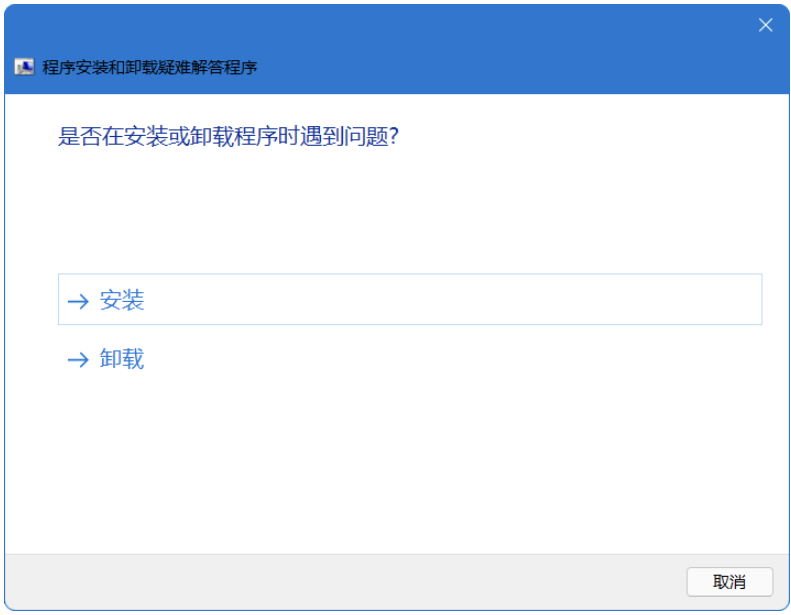The width and height of the screenshot is (791, 615).
Task: Choose the 安装 option
Action: click(x=410, y=299)
